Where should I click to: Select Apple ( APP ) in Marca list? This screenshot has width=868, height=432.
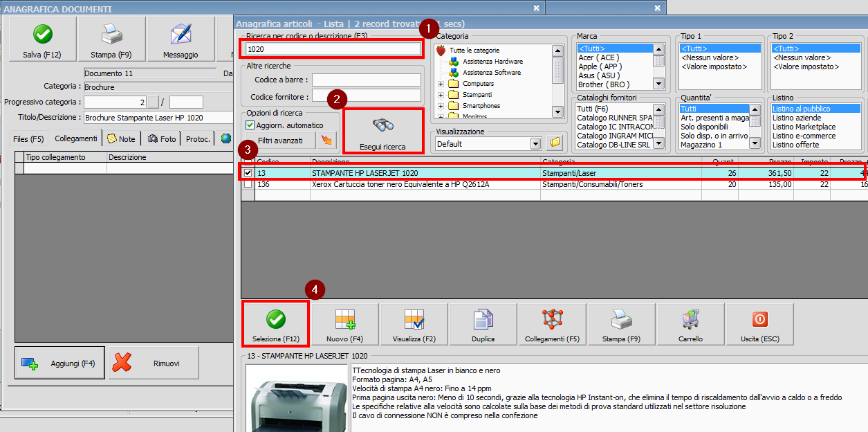599,66
